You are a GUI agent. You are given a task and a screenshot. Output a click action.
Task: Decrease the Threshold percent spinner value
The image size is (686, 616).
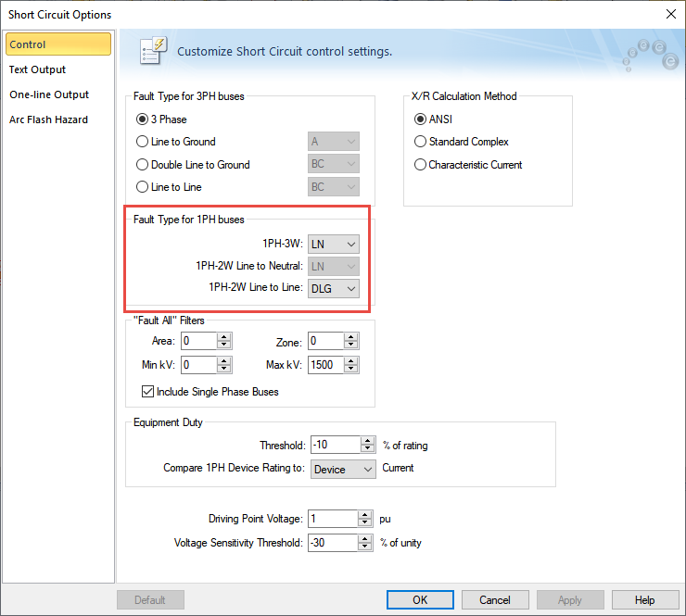[x=368, y=449]
